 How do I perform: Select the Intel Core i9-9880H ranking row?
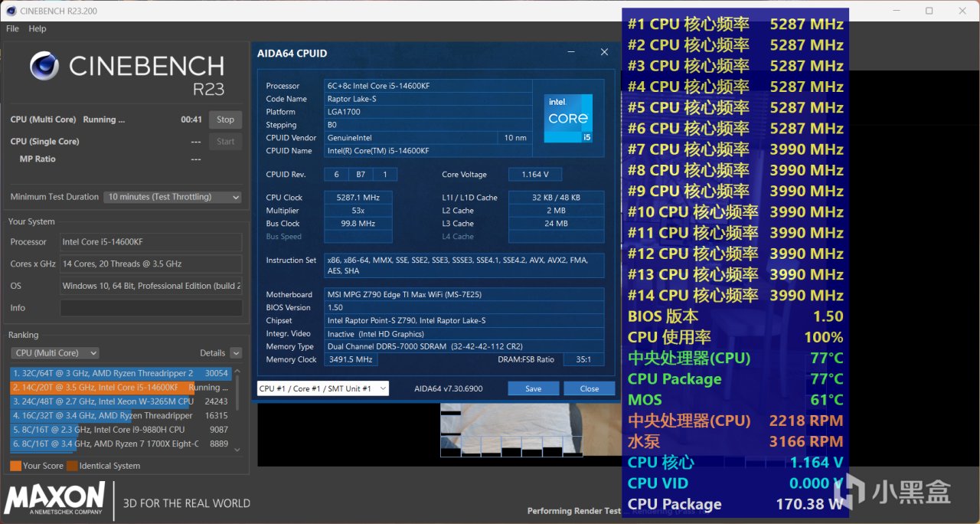[120, 429]
